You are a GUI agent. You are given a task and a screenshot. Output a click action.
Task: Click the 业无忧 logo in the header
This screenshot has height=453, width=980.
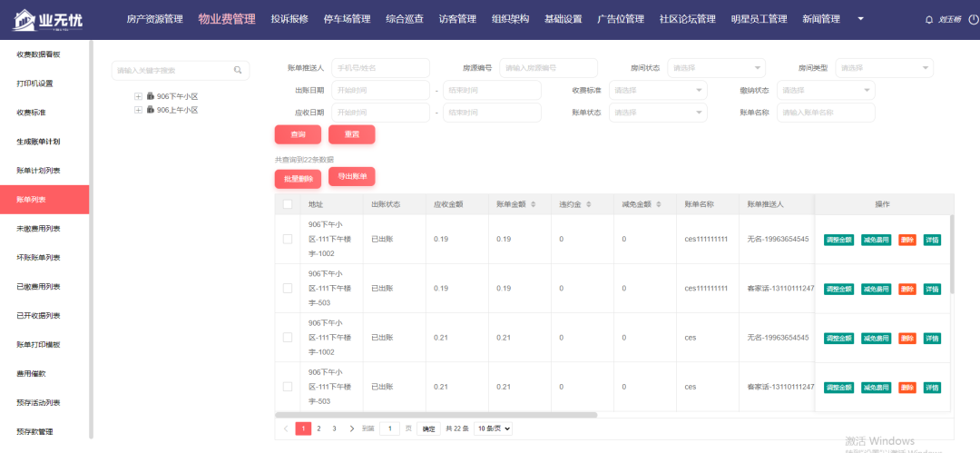(47, 20)
